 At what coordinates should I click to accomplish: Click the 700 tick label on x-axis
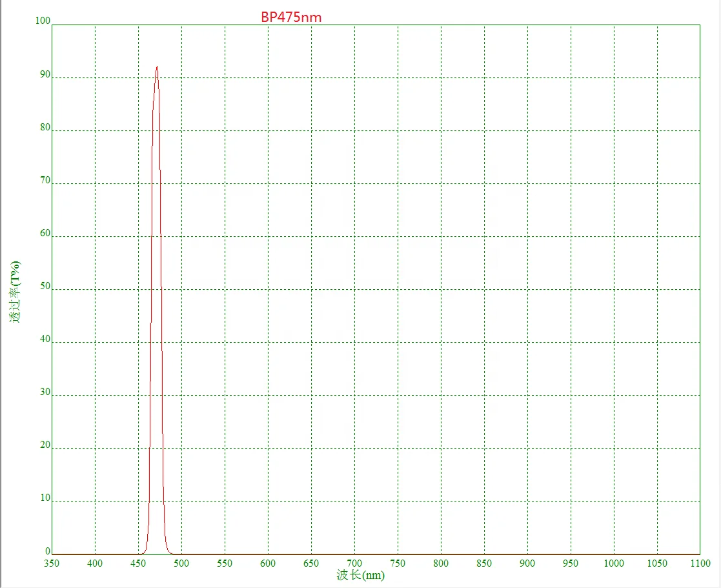[354, 563]
